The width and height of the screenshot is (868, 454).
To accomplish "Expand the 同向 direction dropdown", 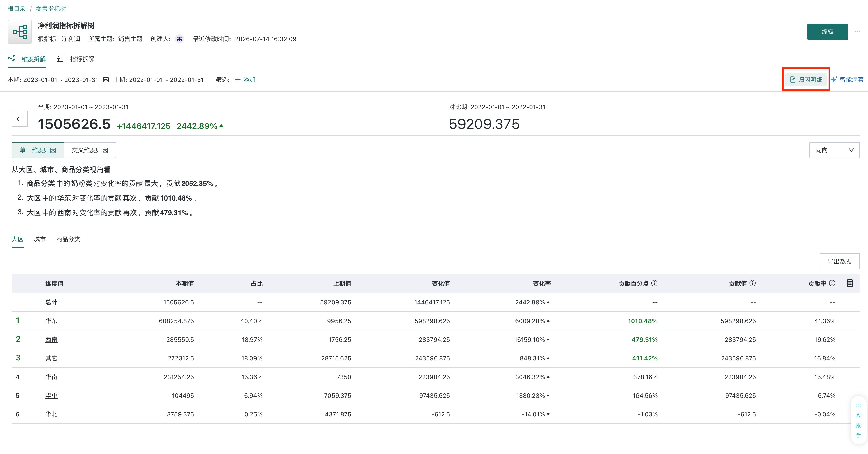I will (834, 150).
